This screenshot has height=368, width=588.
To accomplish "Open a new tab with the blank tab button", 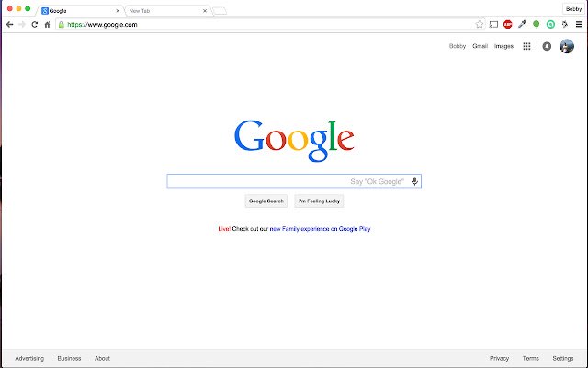I will (x=220, y=11).
